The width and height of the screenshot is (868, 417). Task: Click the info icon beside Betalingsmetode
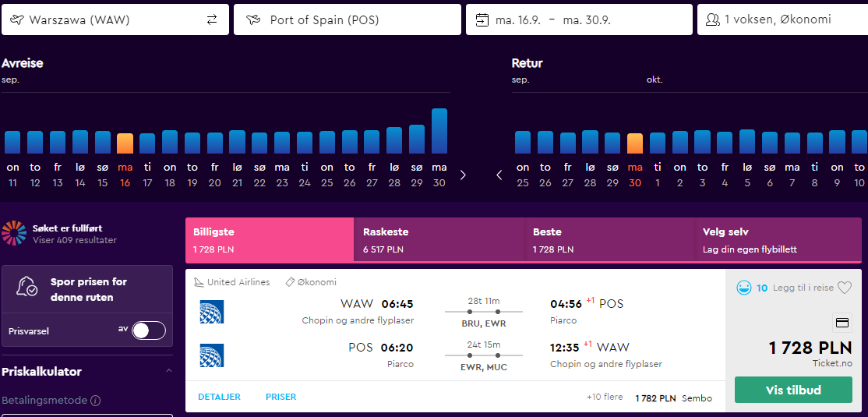[95, 400]
